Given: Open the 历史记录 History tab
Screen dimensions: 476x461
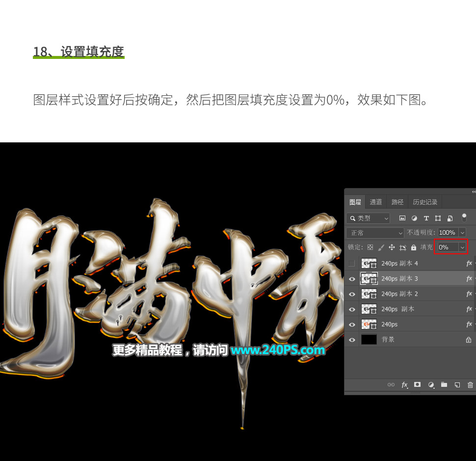Looking at the screenshot, I should (x=425, y=201).
